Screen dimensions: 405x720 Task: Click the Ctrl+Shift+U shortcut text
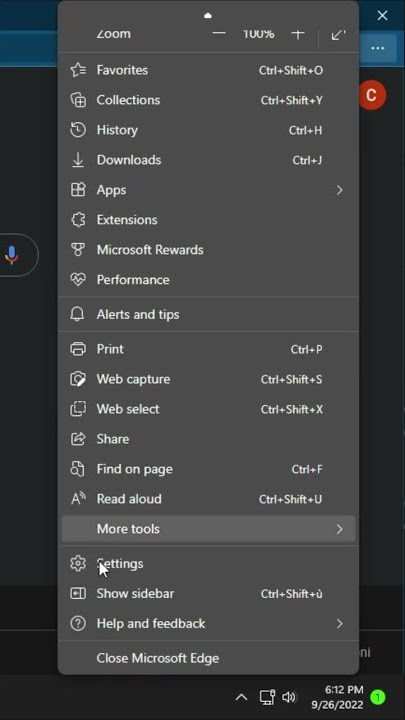pos(291,500)
